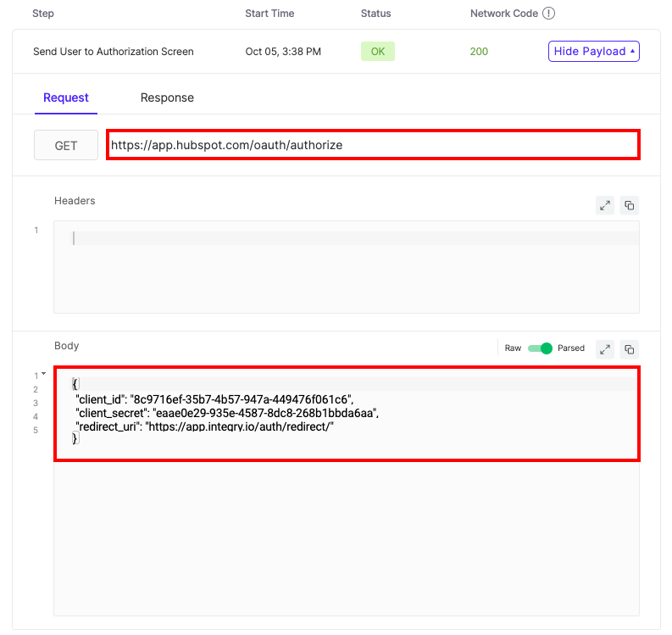Click inside the Headers editor area
Screen dimensions: 672x635
click(x=347, y=267)
